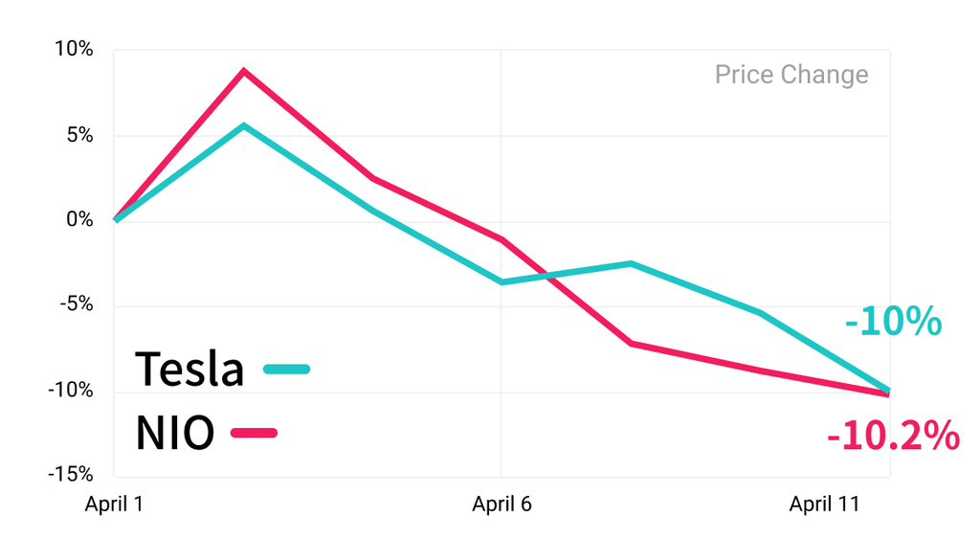Screen dimensions: 980x539
Task: Select the NIO legend label
Action: point(175,433)
